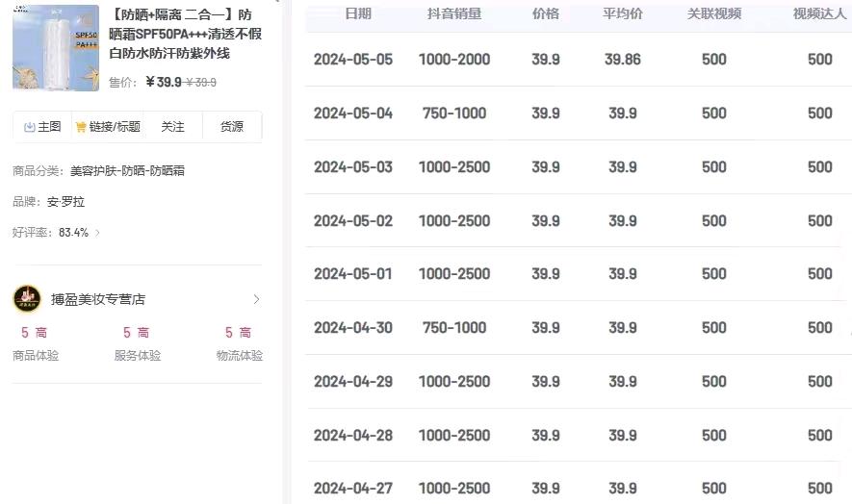
Task: Select the date cell 2024-04-30
Action: (x=353, y=327)
